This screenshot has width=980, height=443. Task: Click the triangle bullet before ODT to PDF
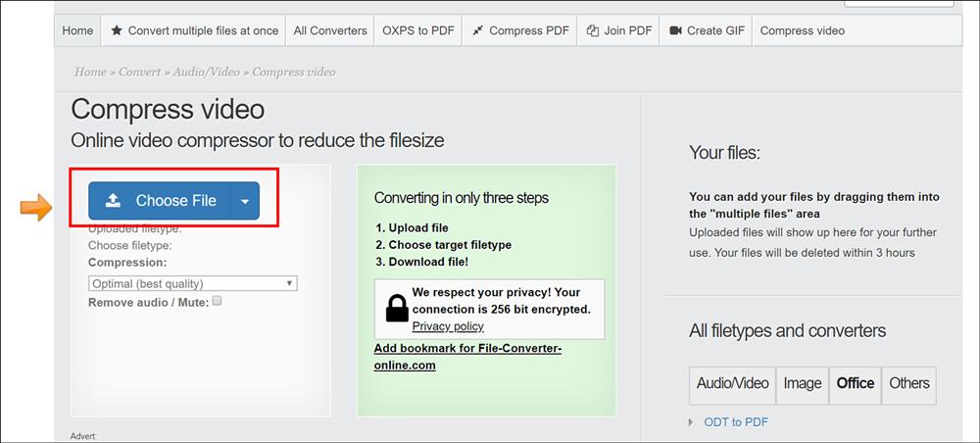point(691,422)
